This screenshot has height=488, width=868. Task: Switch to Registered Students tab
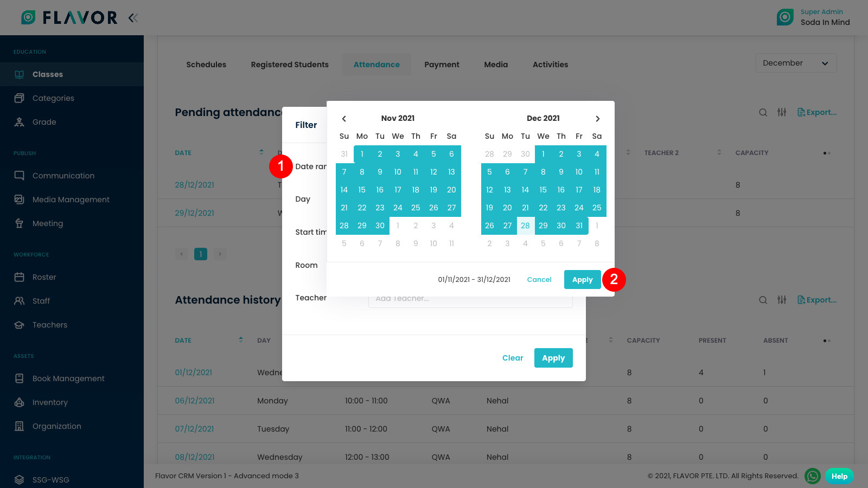pos(290,65)
